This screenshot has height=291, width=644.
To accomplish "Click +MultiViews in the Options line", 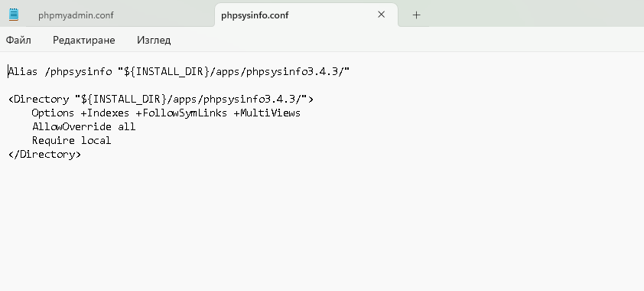I will (x=268, y=113).
